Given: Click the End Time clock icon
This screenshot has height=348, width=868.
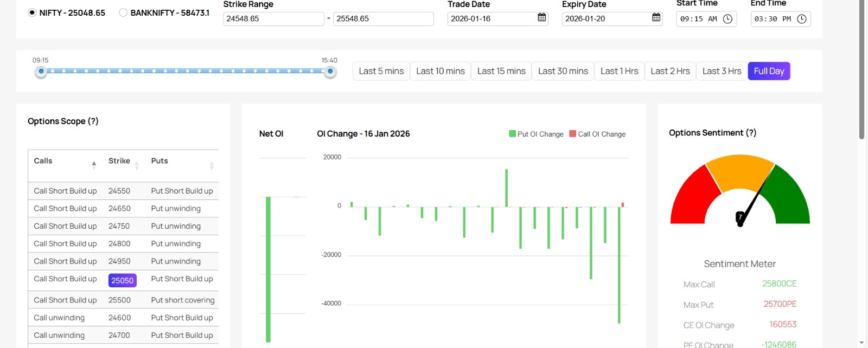Looking at the screenshot, I should tap(801, 19).
